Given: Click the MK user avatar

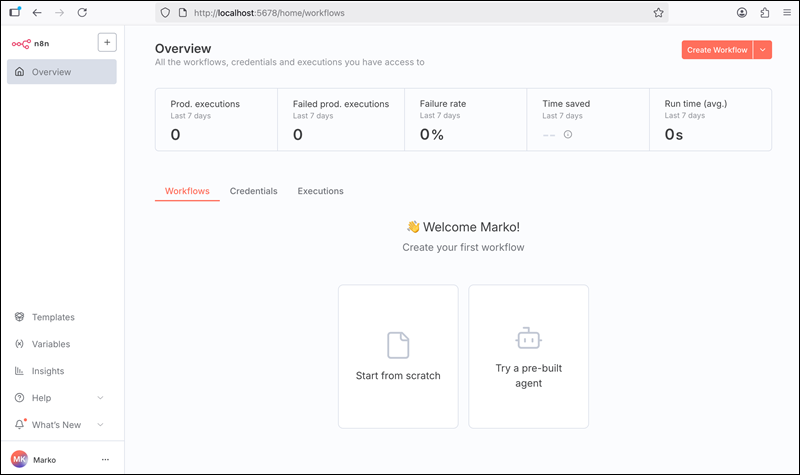Looking at the screenshot, I should pos(19,459).
